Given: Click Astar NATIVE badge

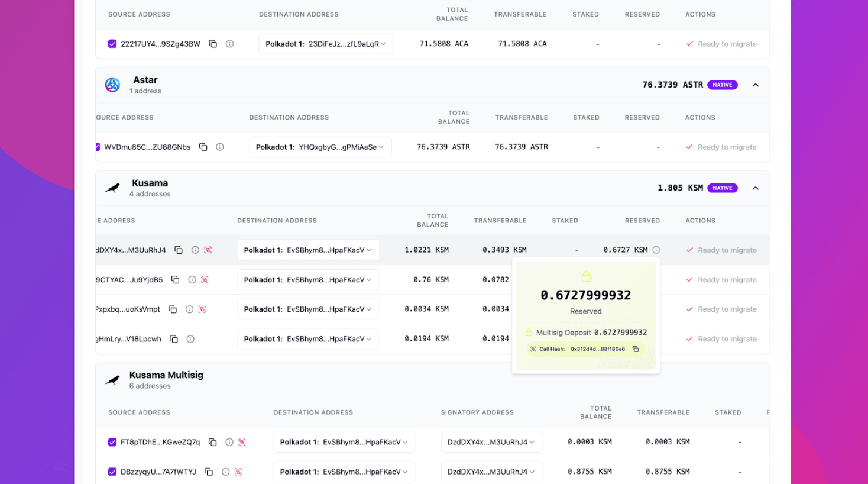Looking at the screenshot, I should coord(723,85).
